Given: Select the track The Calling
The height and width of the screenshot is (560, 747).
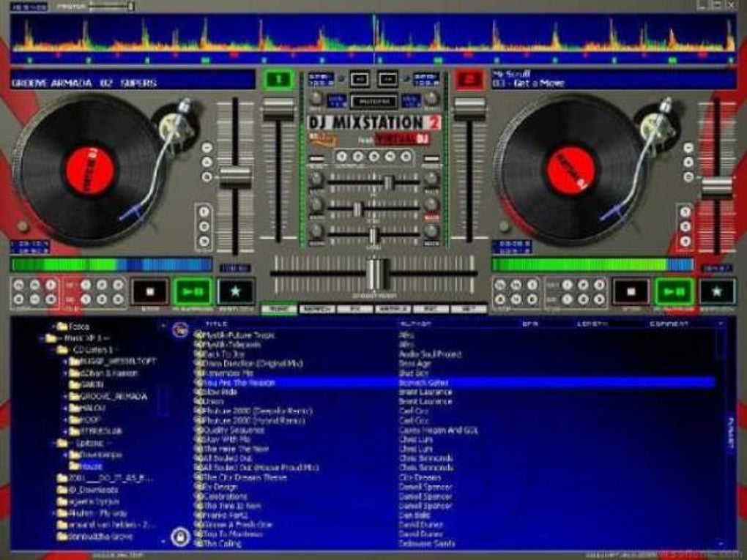Looking at the screenshot, I should pyautogui.click(x=221, y=543).
